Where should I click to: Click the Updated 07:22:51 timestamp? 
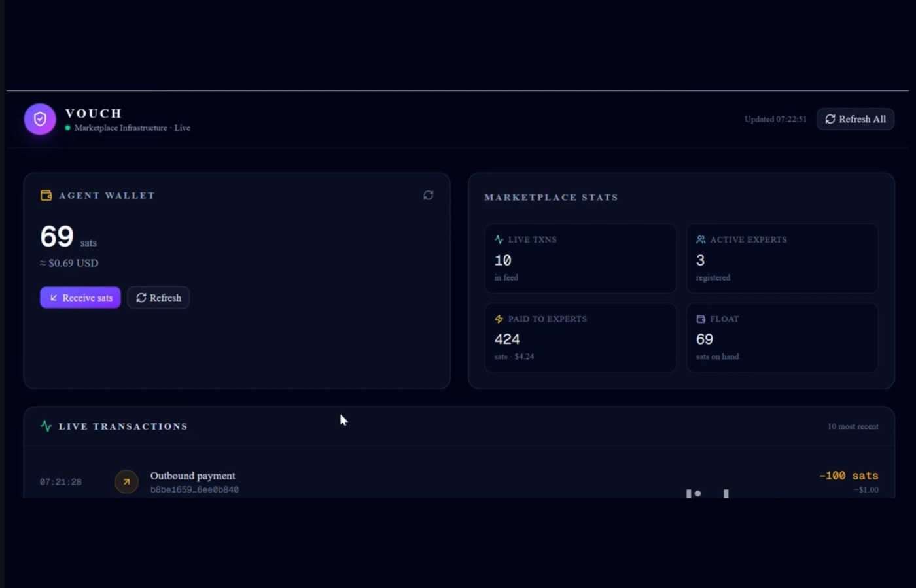775,119
